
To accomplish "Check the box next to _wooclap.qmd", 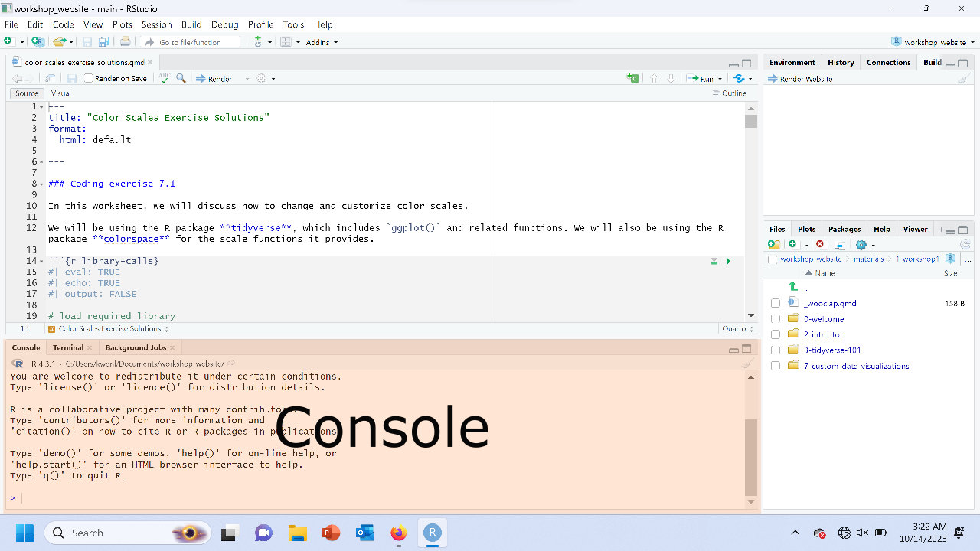I will pyautogui.click(x=776, y=303).
